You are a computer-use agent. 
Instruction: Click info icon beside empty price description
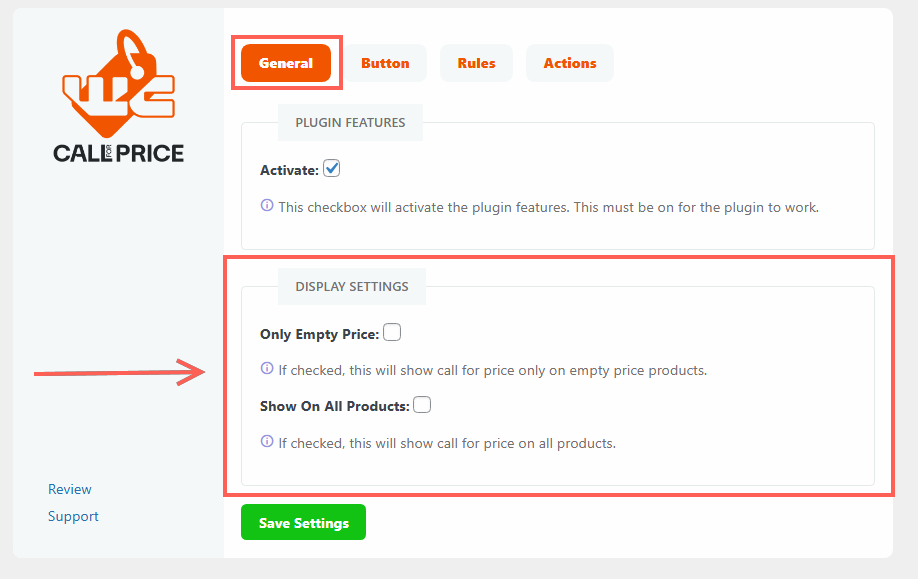[267, 368]
